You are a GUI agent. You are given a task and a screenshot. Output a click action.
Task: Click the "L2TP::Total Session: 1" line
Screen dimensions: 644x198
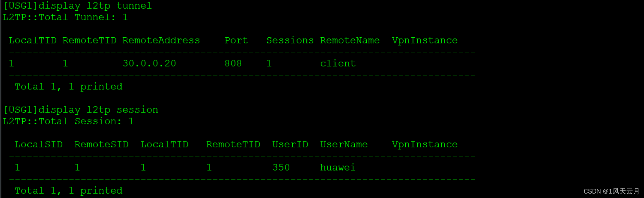(x=68, y=121)
